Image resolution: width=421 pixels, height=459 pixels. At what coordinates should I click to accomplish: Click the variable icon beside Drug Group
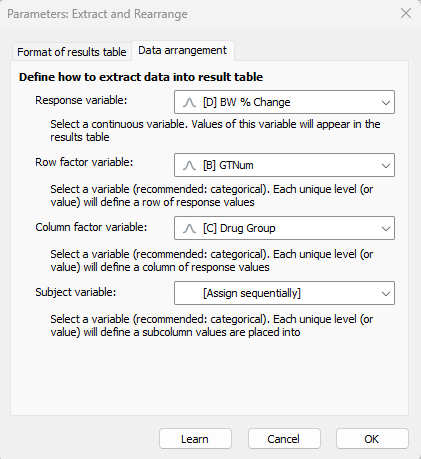tap(189, 228)
